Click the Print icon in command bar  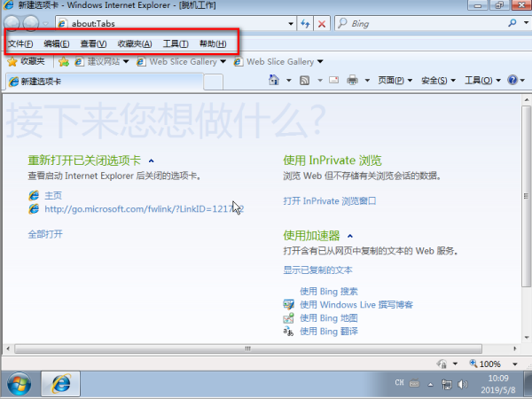click(x=353, y=80)
